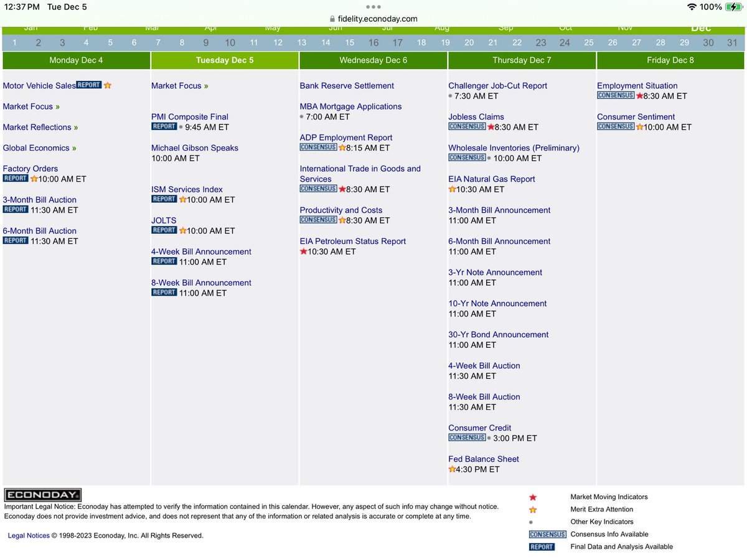Image resolution: width=747 pixels, height=560 pixels.
Task: Select day 1 in date strip
Action: [x=14, y=43]
